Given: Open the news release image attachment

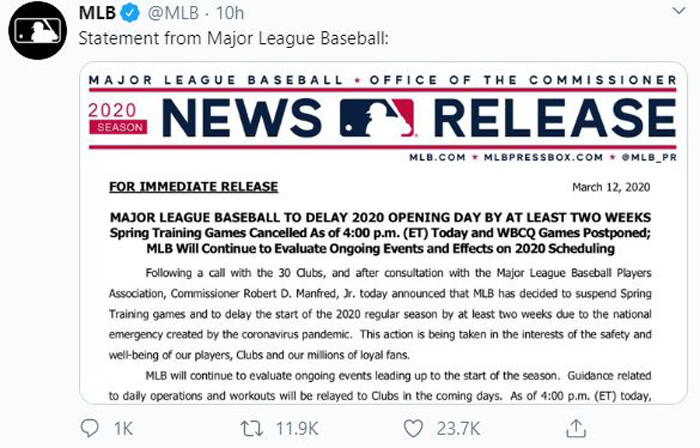Looking at the screenshot, I should 383,233.
